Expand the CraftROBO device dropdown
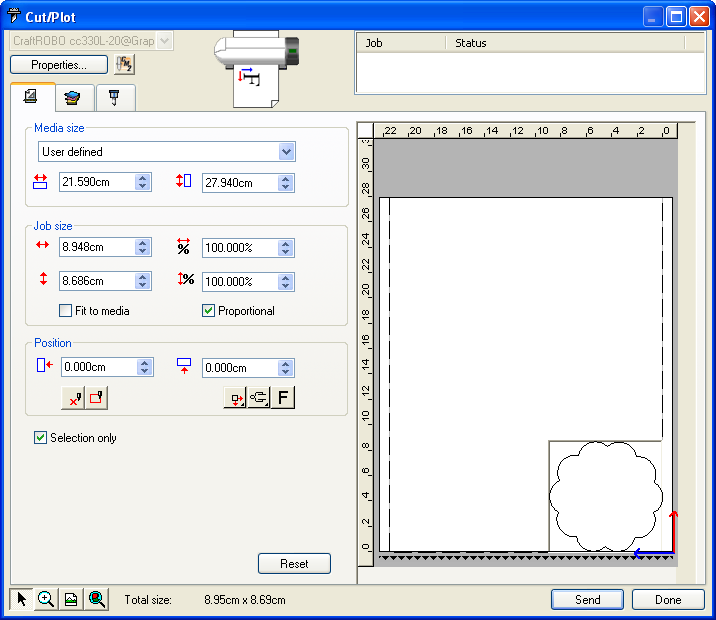This screenshot has height=620, width=716. tap(165, 41)
